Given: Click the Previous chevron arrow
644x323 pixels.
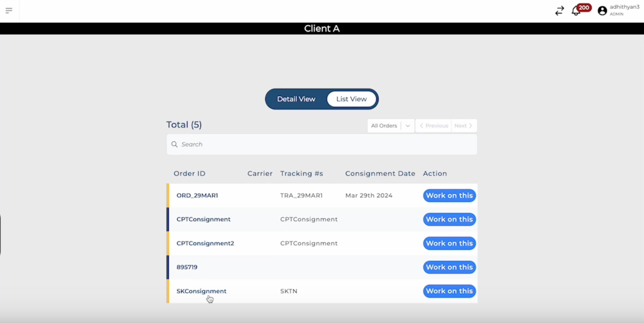Looking at the screenshot, I should (x=422, y=126).
